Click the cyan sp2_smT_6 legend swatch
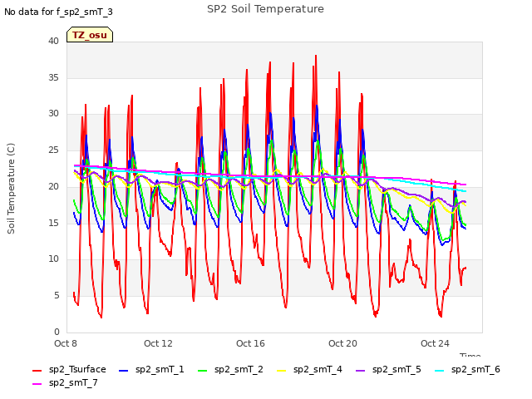The height and width of the screenshot is (399, 532). 440,371
